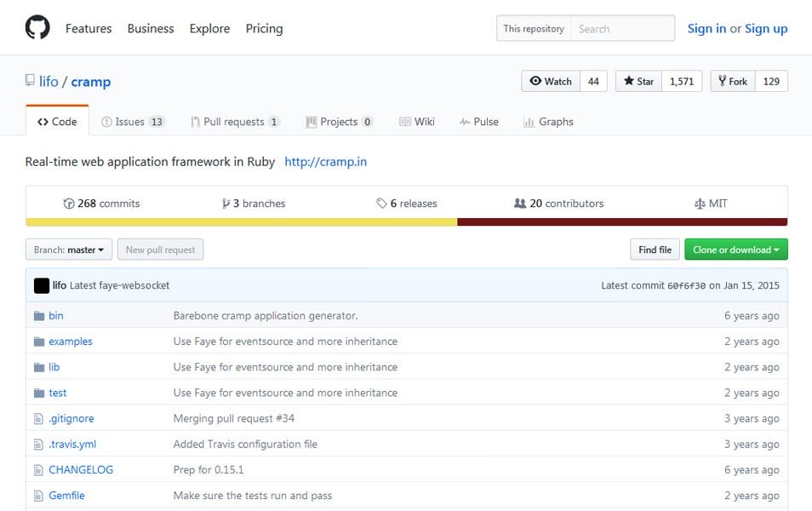Focus the repository Search field
Viewport: 812px width, 511px height.
click(622, 28)
